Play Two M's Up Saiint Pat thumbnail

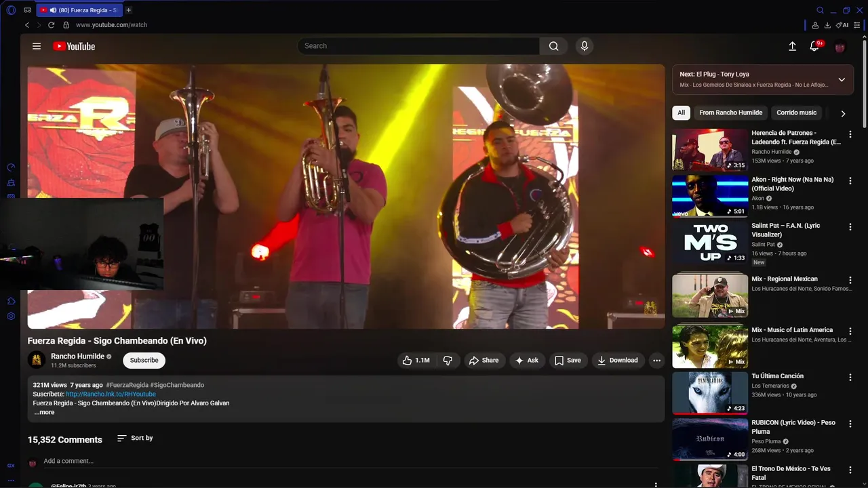pos(710,243)
